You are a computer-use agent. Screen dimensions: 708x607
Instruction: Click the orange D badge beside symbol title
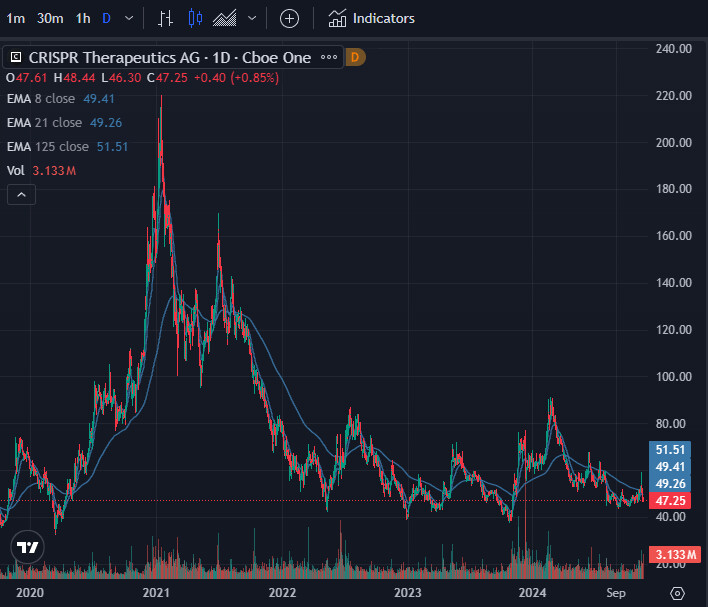click(x=356, y=58)
